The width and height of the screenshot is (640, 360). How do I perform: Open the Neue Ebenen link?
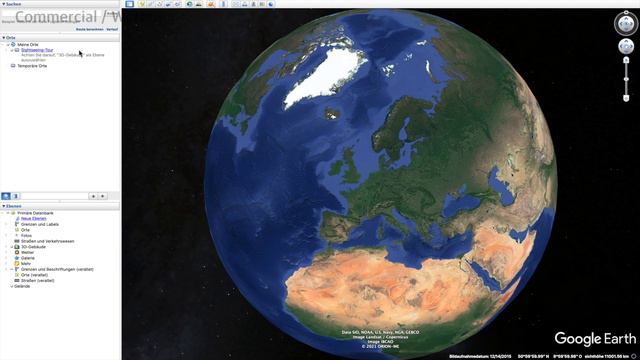pos(33,218)
